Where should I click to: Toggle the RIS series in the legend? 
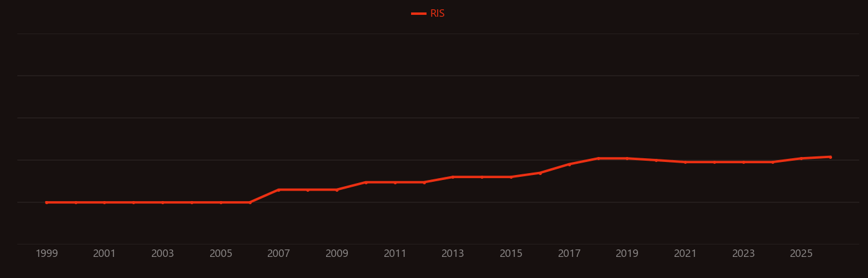[x=428, y=14]
